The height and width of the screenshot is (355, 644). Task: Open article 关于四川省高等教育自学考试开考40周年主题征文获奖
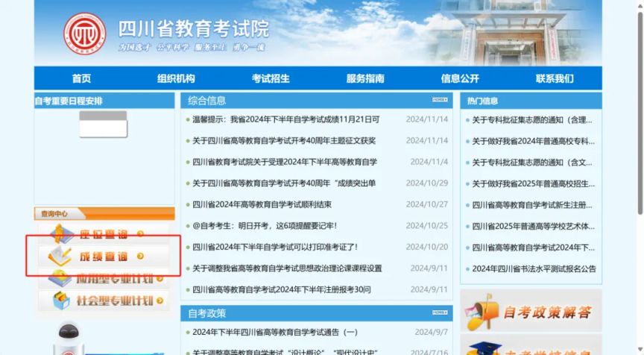pyautogui.click(x=284, y=141)
